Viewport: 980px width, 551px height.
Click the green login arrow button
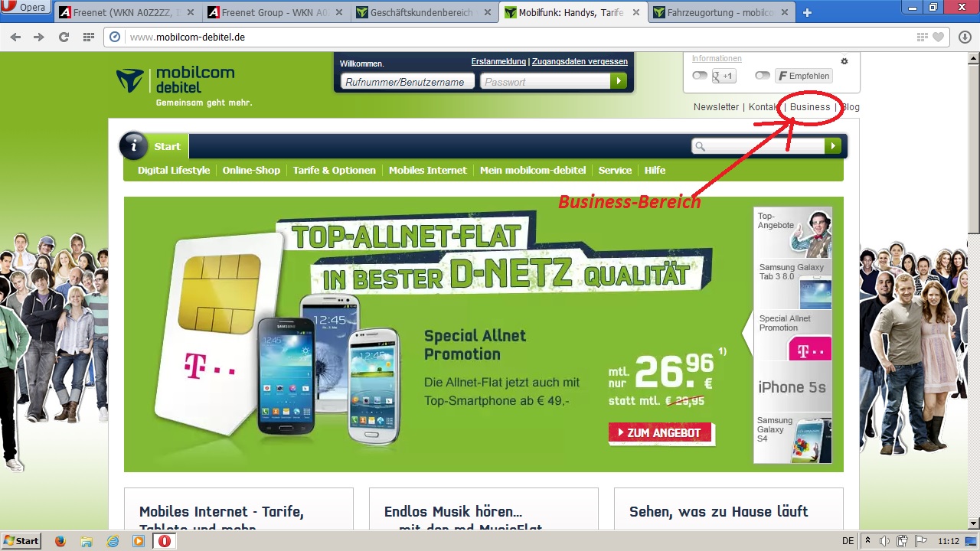(618, 81)
